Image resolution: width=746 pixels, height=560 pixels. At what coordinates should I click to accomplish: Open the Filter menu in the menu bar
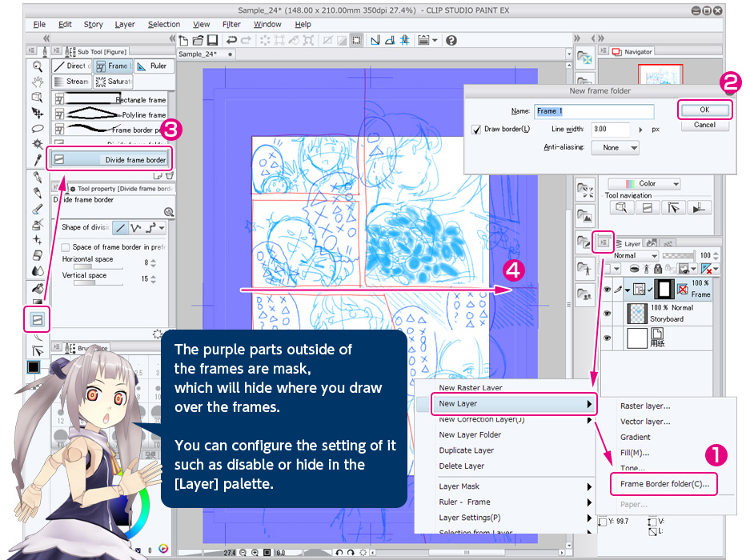click(x=231, y=25)
